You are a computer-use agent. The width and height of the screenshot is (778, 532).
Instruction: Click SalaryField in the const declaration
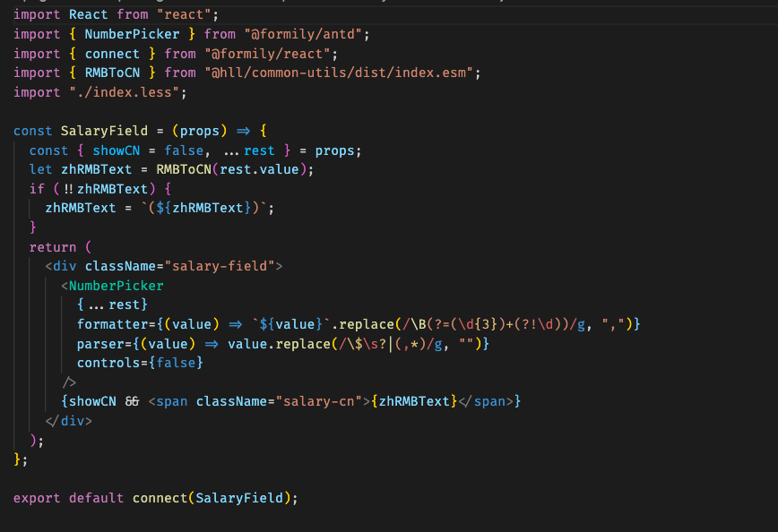click(104, 131)
